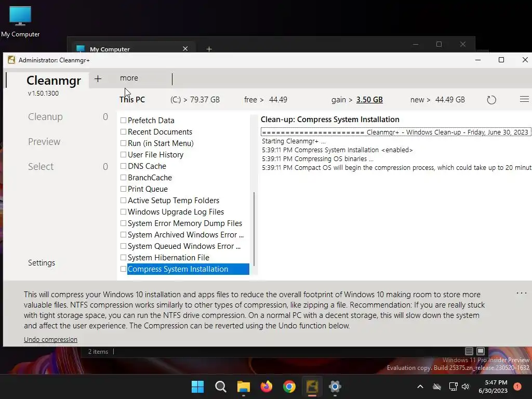Open the taskbar clock showing 5:47 PM
This screenshot has height=399, width=532.
click(x=493, y=387)
